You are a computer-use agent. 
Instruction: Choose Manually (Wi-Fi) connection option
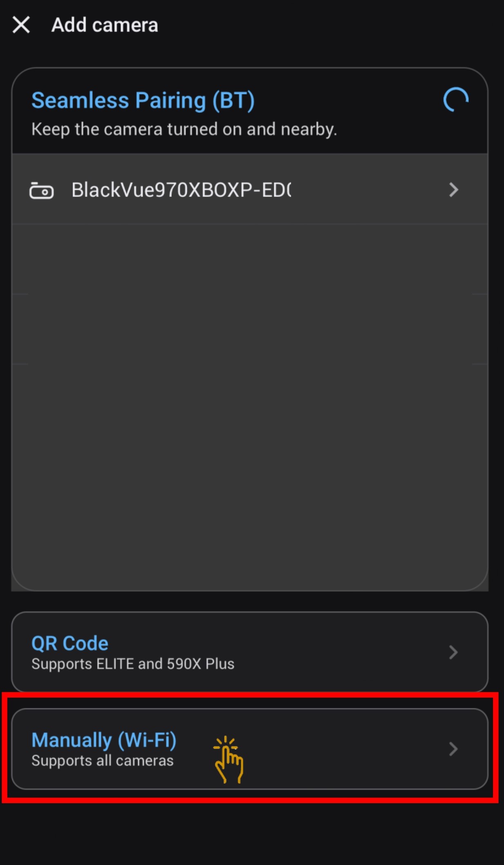(x=250, y=749)
